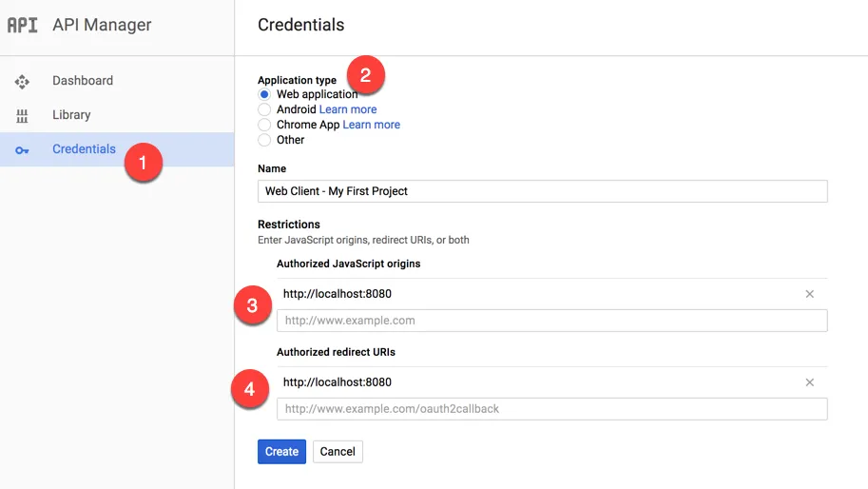Screen dimensions: 868x489
Task: Click the Name field label
Action: (x=272, y=169)
